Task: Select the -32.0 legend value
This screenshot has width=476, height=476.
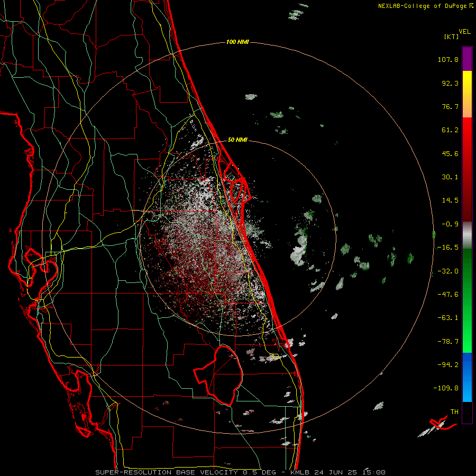Action: pos(448,271)
